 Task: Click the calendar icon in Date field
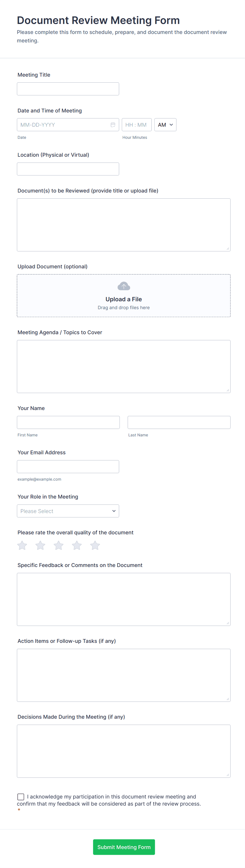[x=113, y=125]
